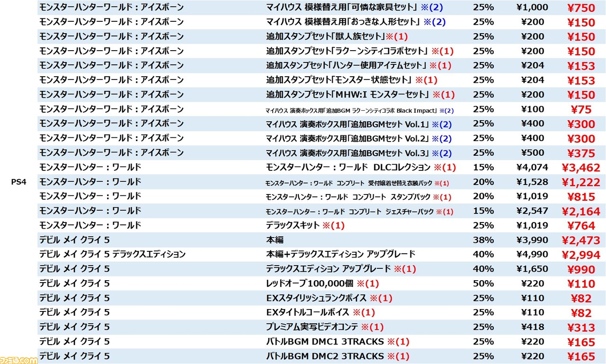
Task: Click the PS4 platform label
Action: [x=19, y=182]
